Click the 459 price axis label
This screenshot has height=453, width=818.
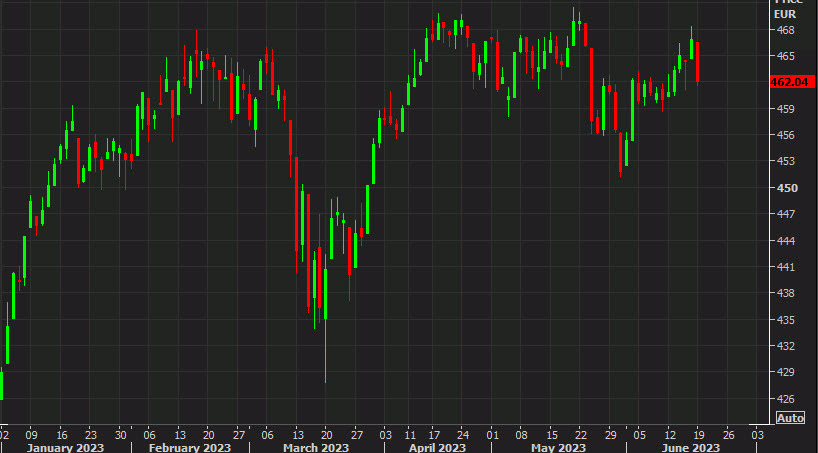784,109
